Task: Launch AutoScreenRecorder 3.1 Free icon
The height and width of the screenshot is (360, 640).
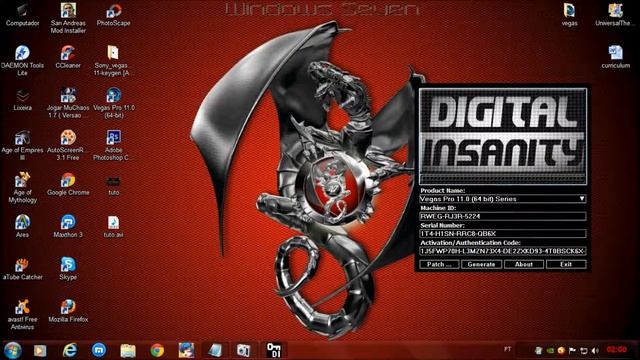Action: coord(68,145)
